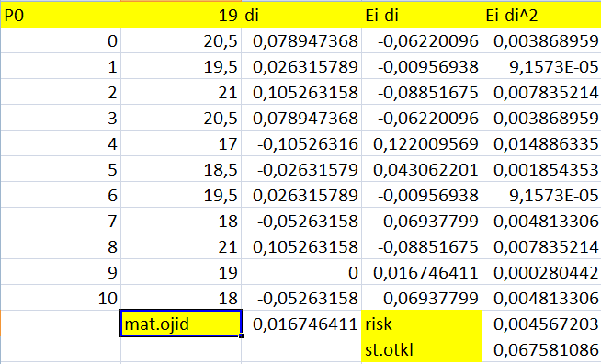Click the index cell containing 6

pyautogui.click(x=61, y=195)
